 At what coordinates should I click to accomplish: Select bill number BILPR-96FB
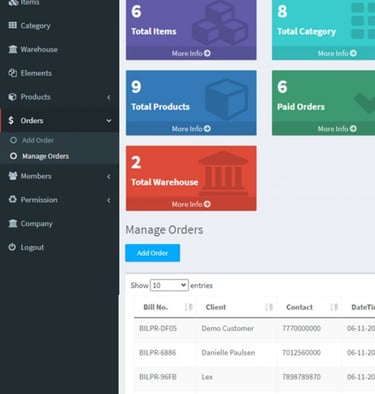[x=158, y=377]
